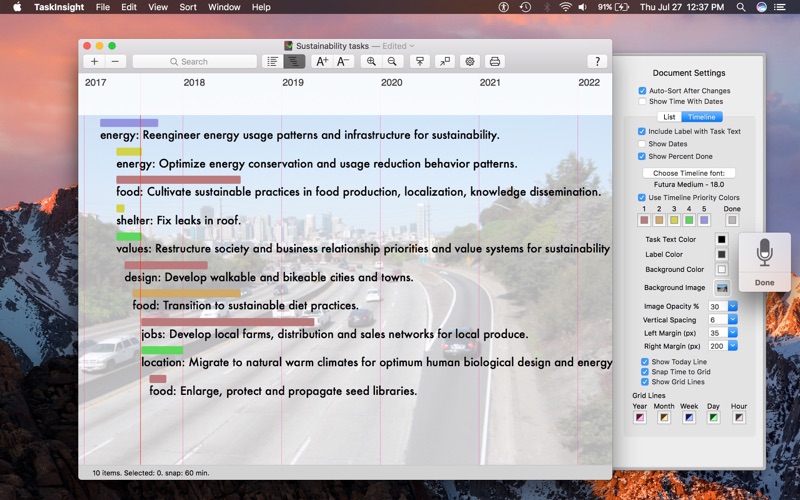Zoom out of the timeline
Screen dimensions: 800x500
393,61
